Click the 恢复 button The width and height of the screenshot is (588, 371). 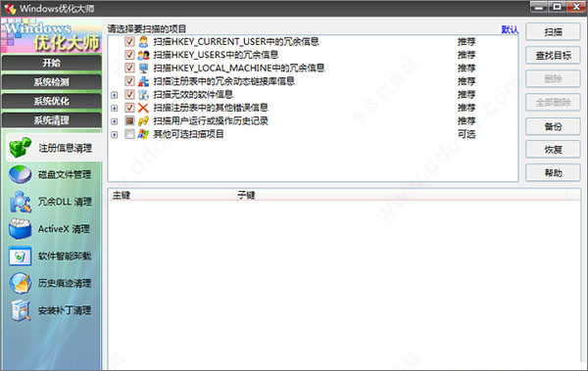tap(553, 150)
